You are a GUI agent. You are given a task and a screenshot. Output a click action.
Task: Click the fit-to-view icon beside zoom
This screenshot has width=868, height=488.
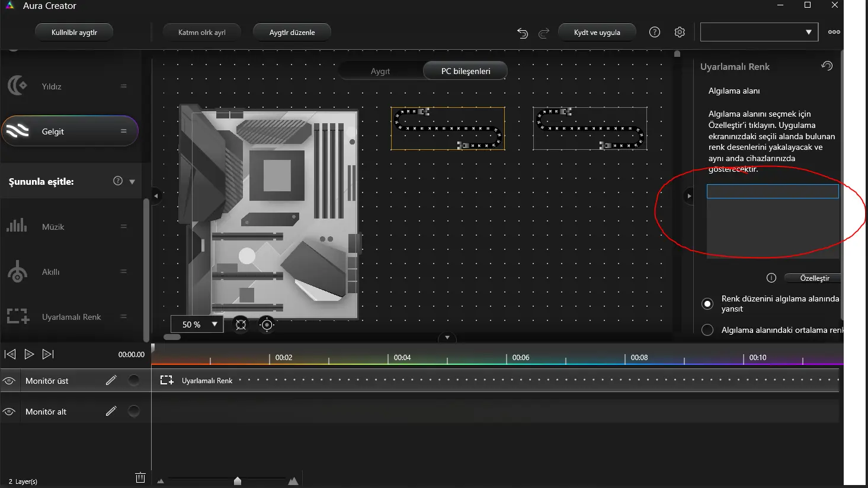pyautogui.click(x=241, y=325)
